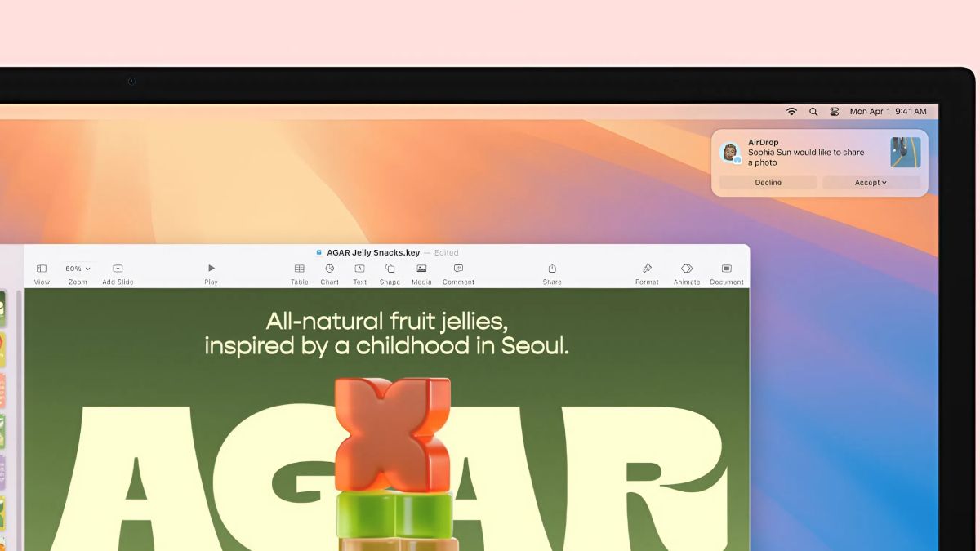Click the Mon Apr 1 9:41 AM clock
This screenshot has width=980, height=551.
pyautogui.click(x=888, y=112)
